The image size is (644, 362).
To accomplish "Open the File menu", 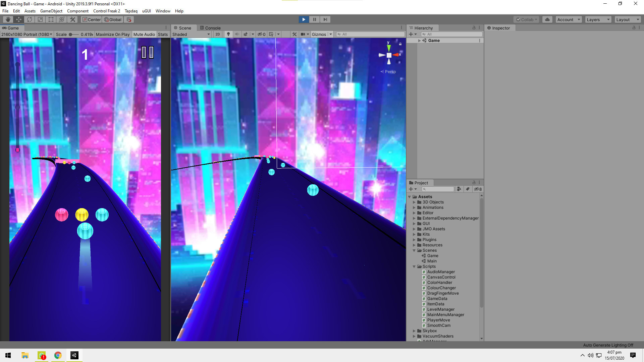I will pyautogui.click(x=5, y=11).
